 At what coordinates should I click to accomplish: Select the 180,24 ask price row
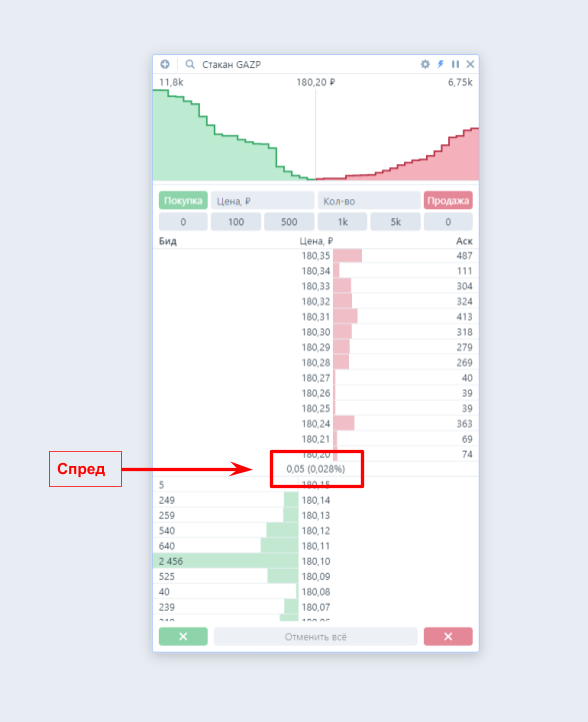[x=316, y=423]
